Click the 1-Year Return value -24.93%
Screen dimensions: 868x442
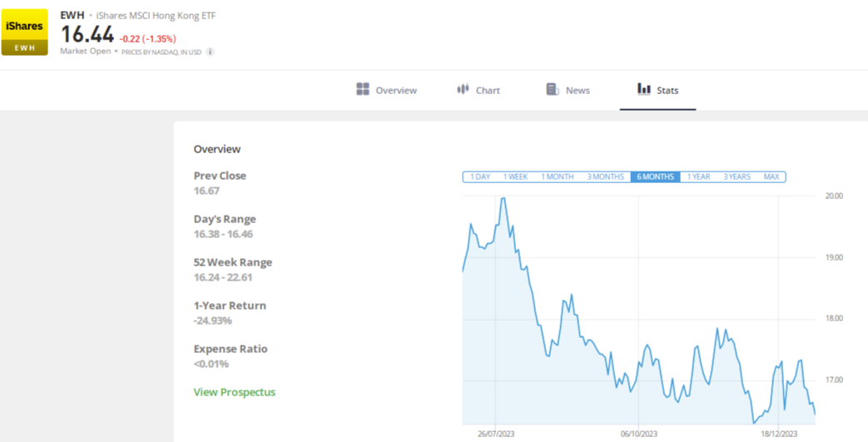click(212, 320)
